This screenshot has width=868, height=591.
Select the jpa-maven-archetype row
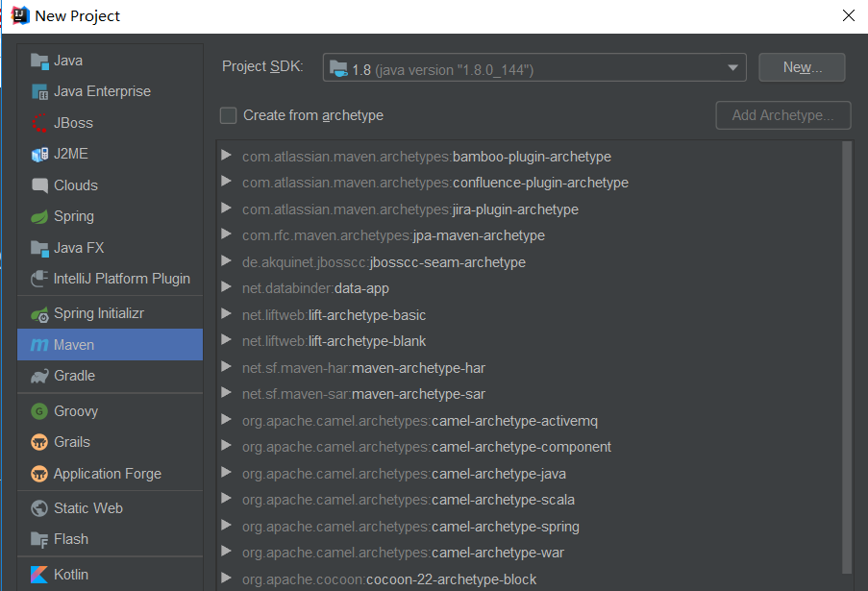click(479, 235)
